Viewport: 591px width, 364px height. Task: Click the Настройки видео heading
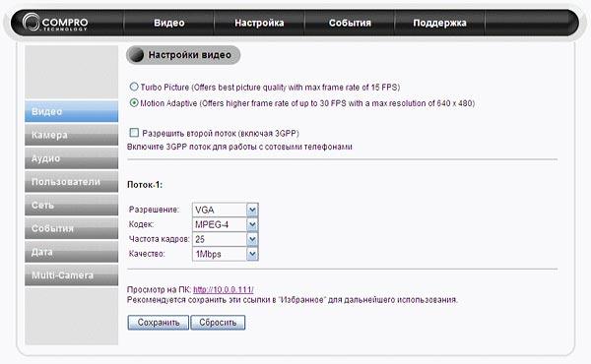183,55
